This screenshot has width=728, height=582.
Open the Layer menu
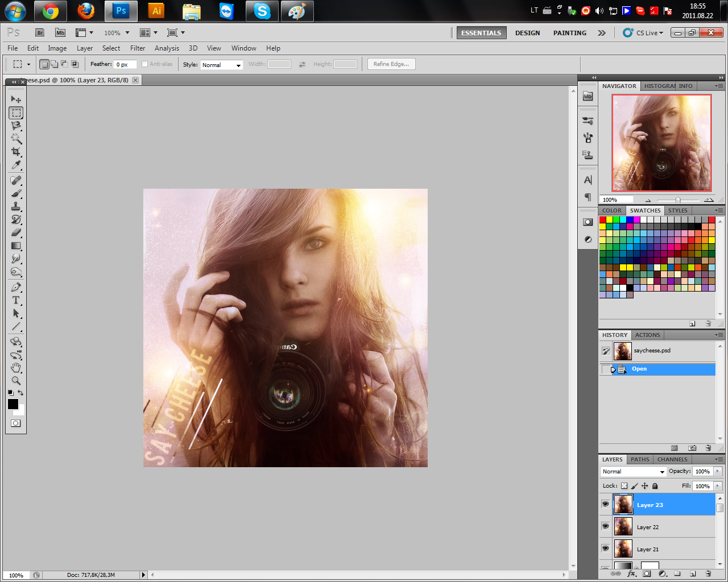(x=85, y=48)
